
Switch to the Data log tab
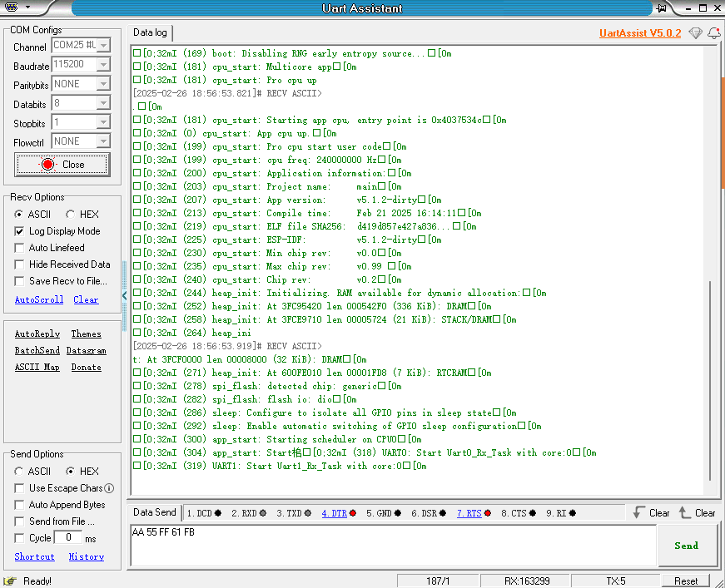pos(150,32)
